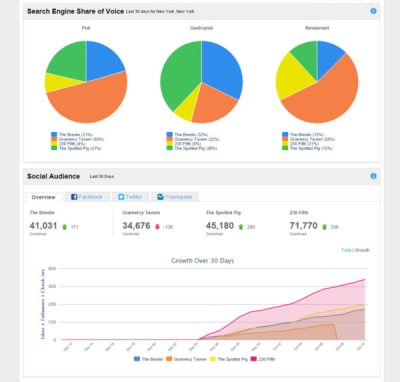Toggle 230 Fifth pink series in legend
The height and width of the screenshot is (382, 400).
(263, 359)
